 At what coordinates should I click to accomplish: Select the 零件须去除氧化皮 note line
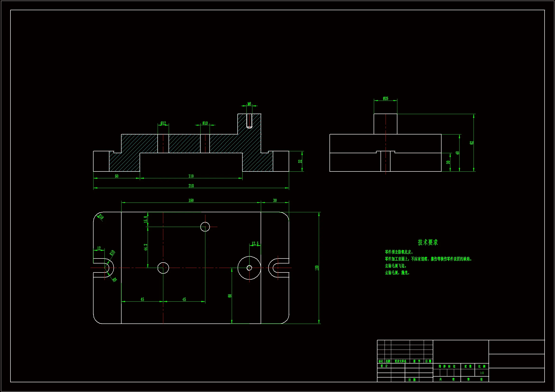[399, 252]
